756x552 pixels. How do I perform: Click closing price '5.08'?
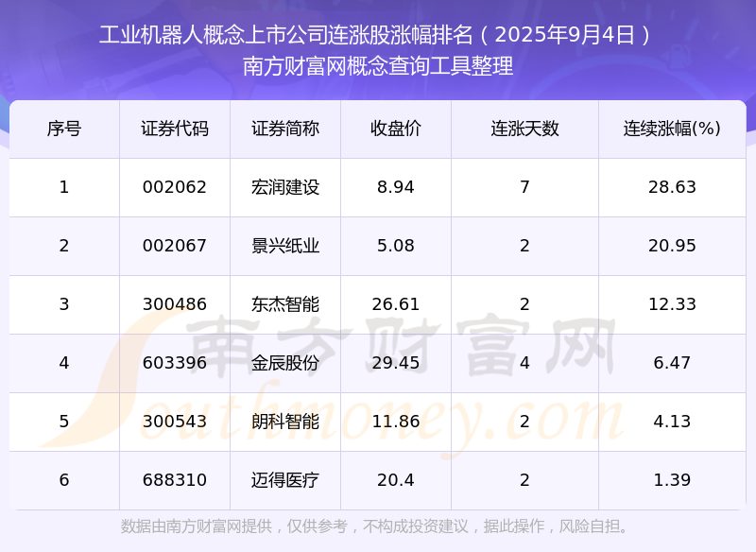395,246
